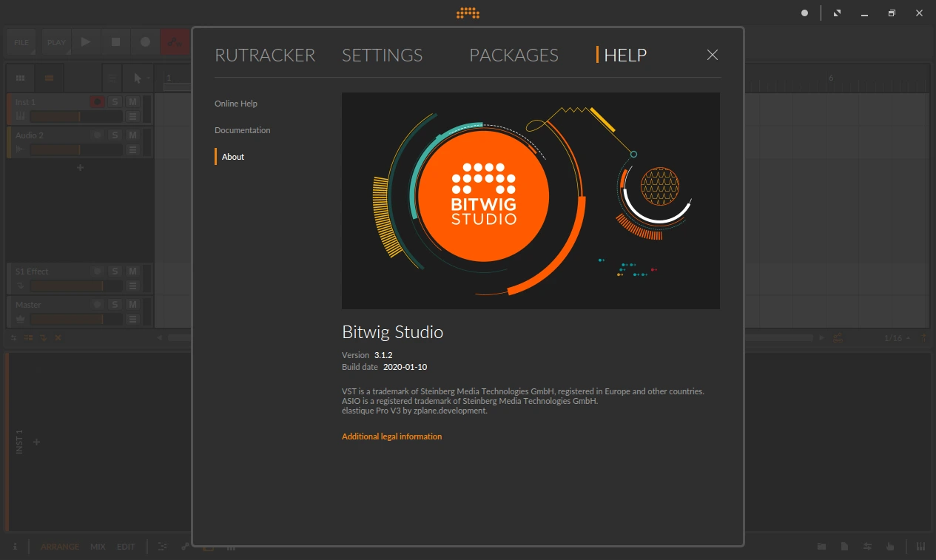Open Audio 2 track lanes menu
Screen dimensions: 936x560
(132, 149)
